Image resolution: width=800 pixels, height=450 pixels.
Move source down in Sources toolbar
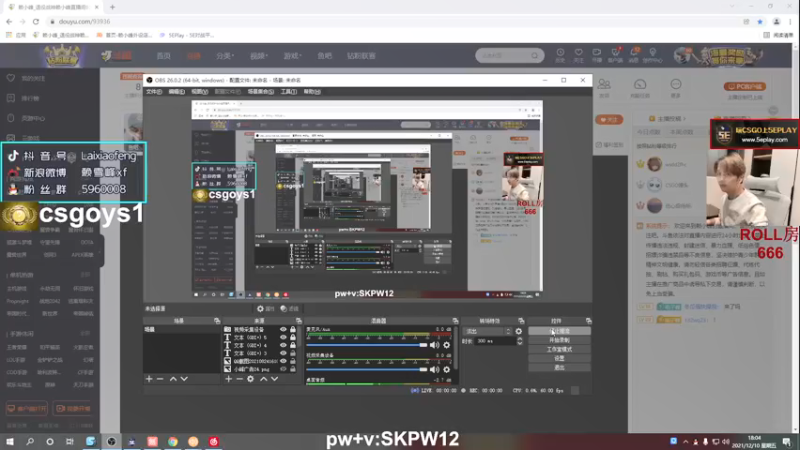pos(274,379)
